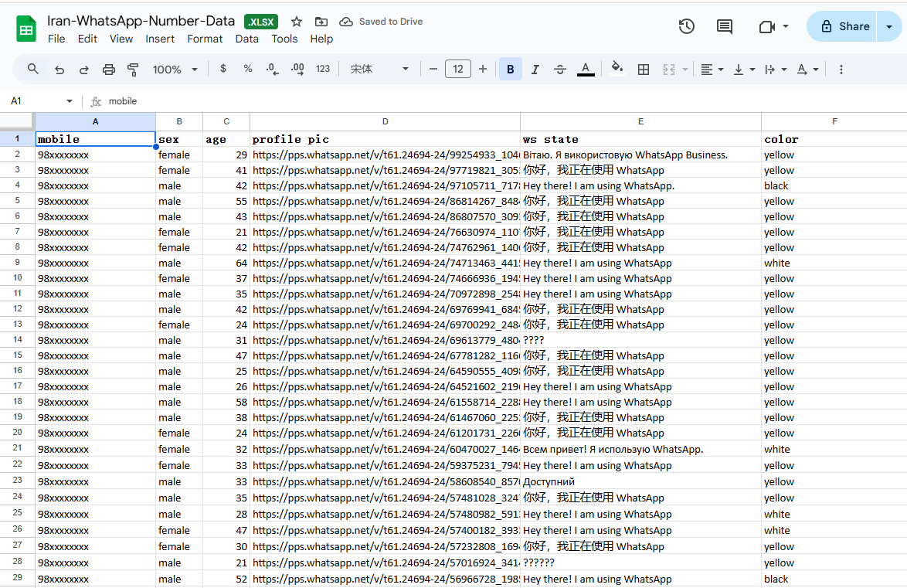Screen dimensions: 907x588
Task: Open the Insert menu
Action: tap(160, 39)
